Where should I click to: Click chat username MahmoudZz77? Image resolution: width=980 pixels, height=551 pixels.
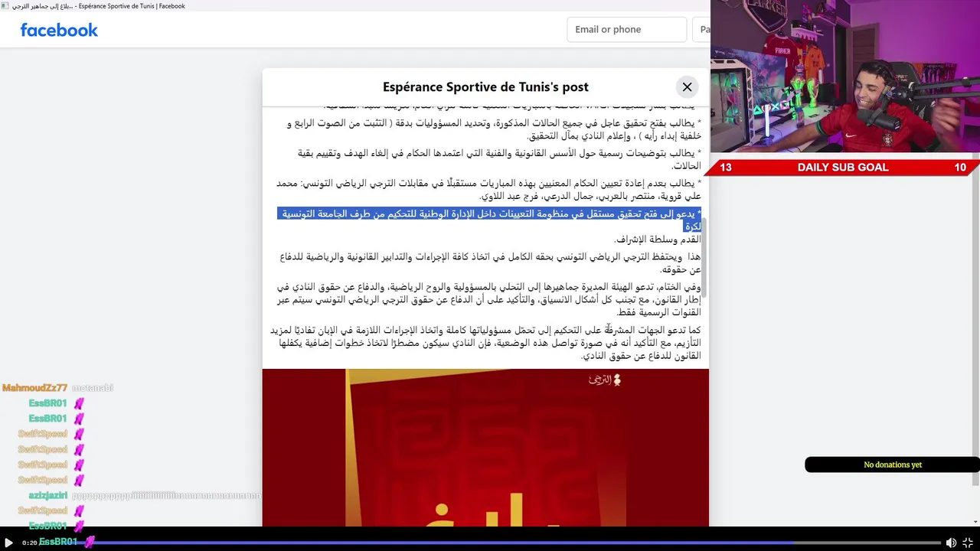pos(34,388)
